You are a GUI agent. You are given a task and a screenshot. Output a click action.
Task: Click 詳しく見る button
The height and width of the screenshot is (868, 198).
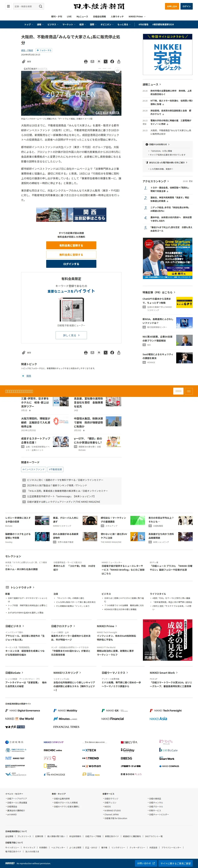(71, 335)
